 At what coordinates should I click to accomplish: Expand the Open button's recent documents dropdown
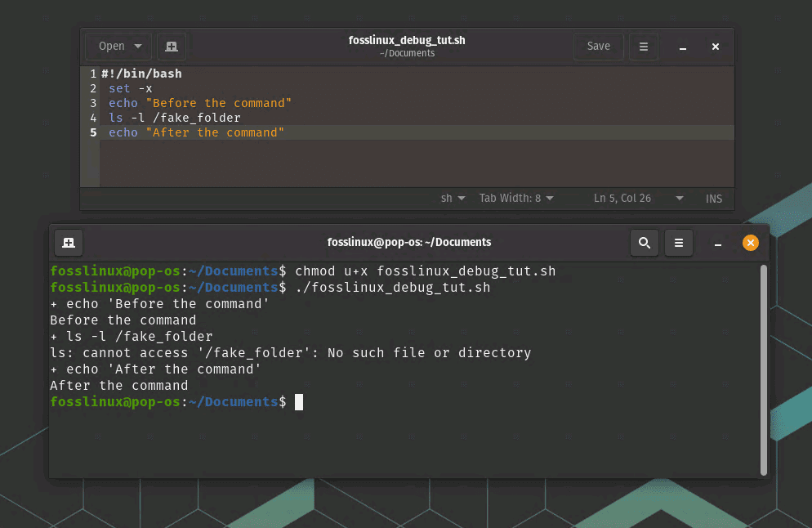tap(138, 47)
